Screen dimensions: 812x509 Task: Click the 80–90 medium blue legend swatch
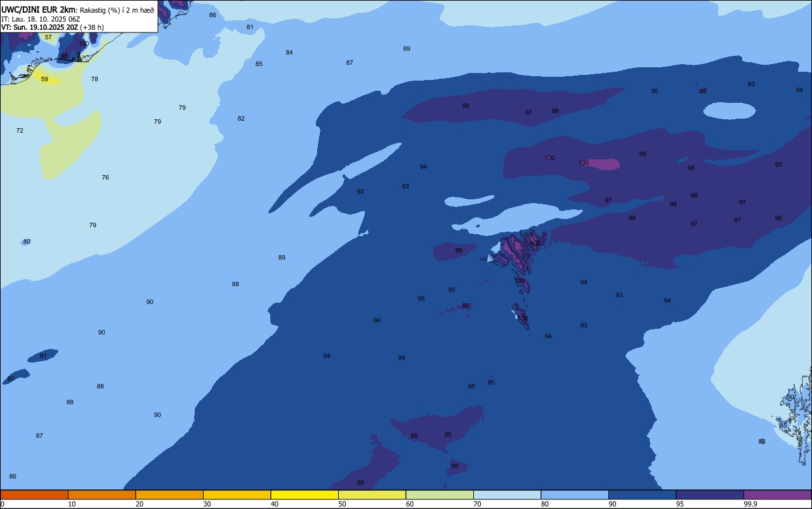click(x=575, y=494)
